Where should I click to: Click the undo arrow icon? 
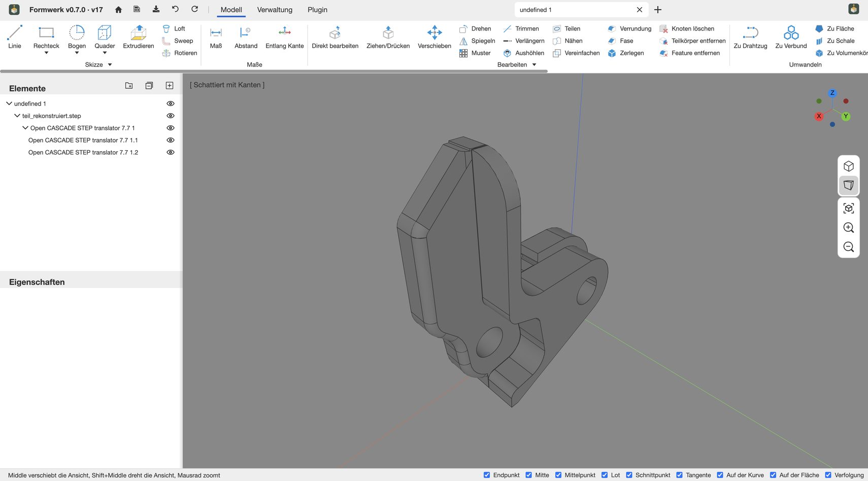pyautogui.click(x=175, y=9)
